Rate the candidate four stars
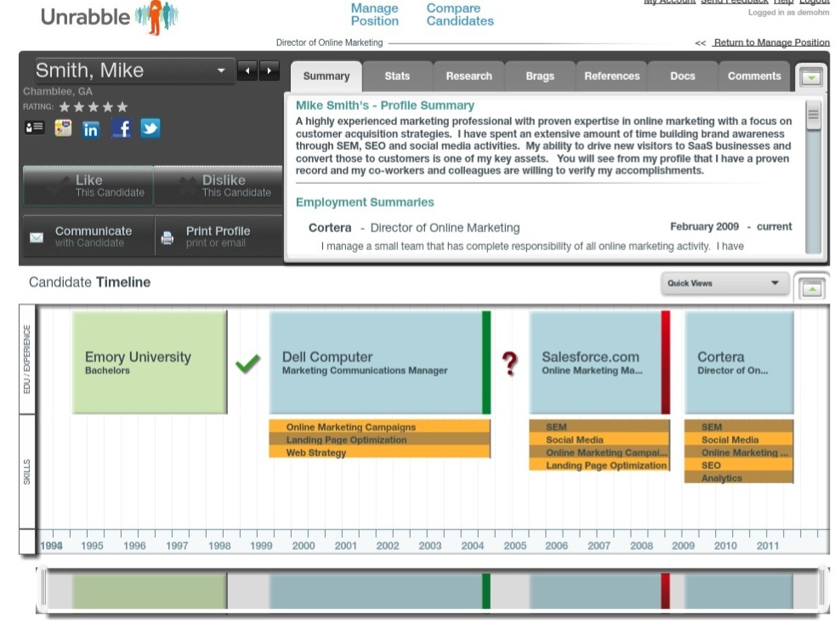Viewport: 840px width, 621px height. tap(108, 106)
